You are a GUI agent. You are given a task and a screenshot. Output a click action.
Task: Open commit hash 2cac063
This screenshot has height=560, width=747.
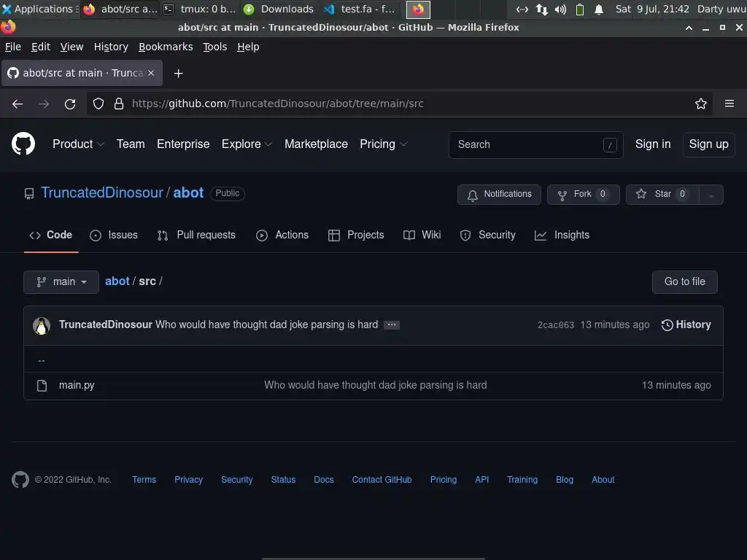coord(555,324)
